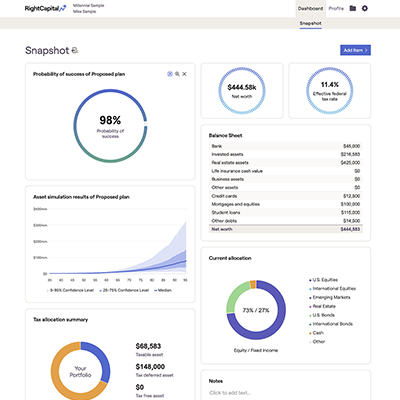The width and height of the screenshot is (400, 400).
Task: Click the magnifier icon on Probability of success card
Action: point(177,74)
